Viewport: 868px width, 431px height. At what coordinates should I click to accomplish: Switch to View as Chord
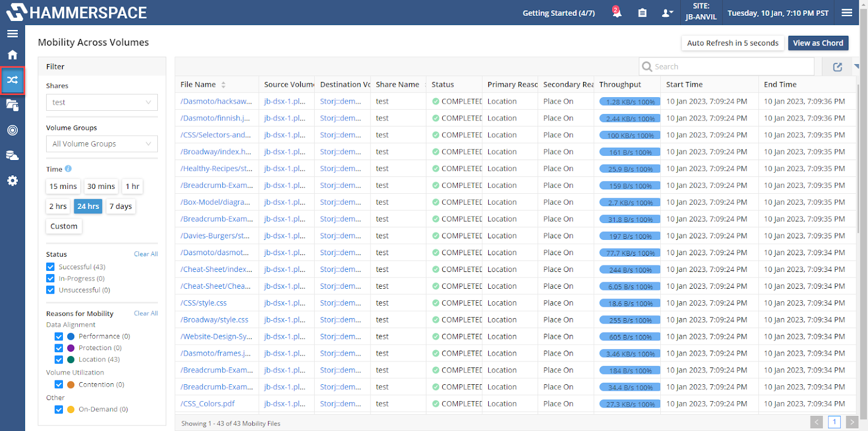click(818, 43)
